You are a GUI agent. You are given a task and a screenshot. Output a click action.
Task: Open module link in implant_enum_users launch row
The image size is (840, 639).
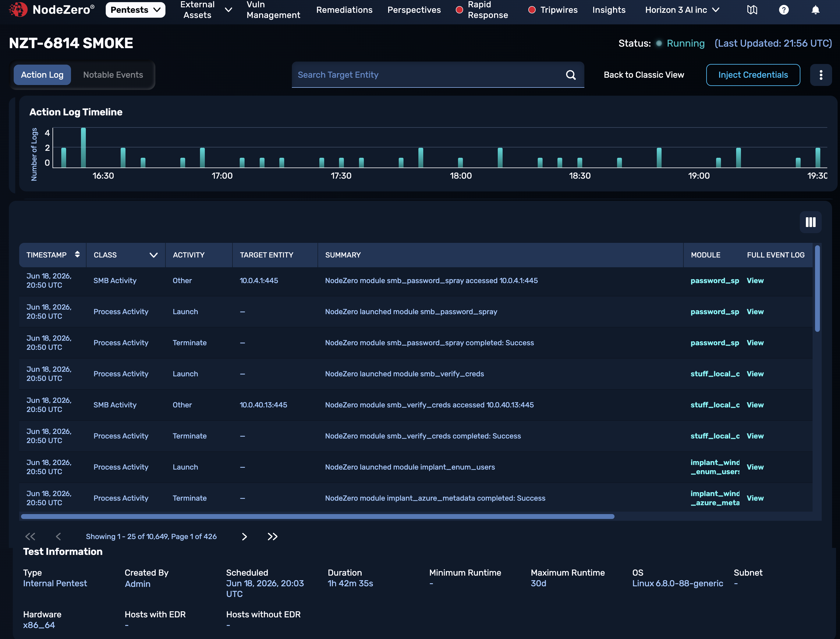tap(714, 467)
